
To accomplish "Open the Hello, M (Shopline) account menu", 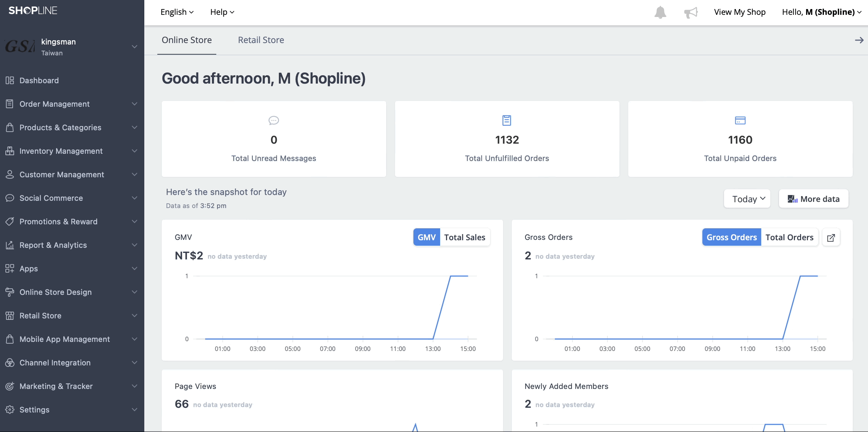I will [822, 12].
